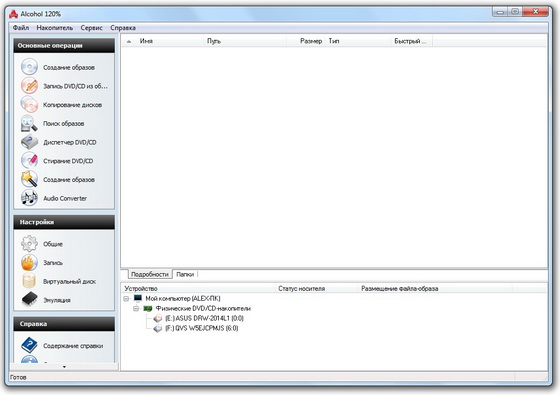Click the Готов status bar text
The width and height of the screenshot is (560, 395).
(18, 377)
